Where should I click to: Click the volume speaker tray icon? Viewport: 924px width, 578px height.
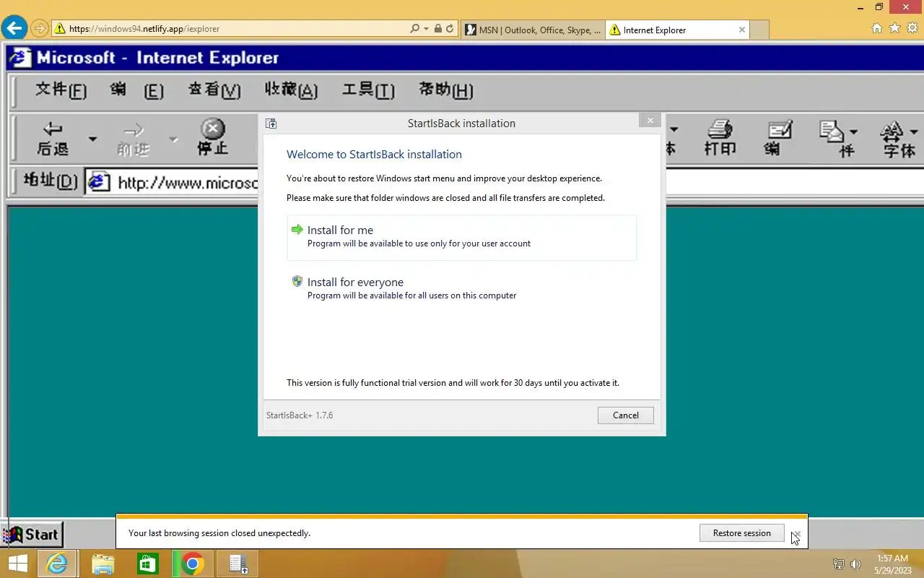pyautogui.click(x=855, y=564)
